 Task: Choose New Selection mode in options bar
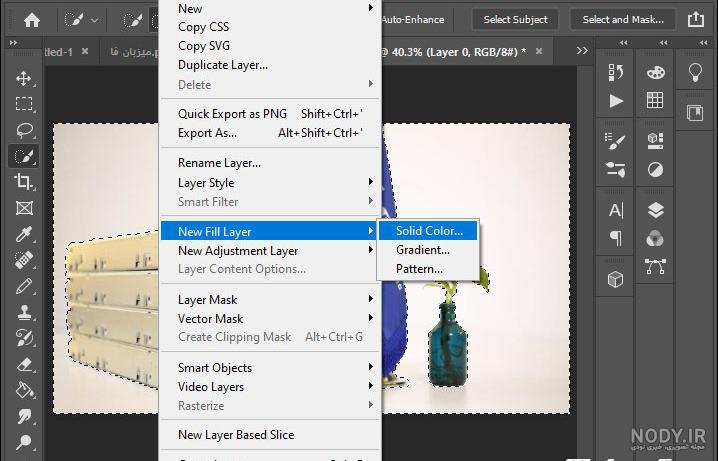[133, 20]
